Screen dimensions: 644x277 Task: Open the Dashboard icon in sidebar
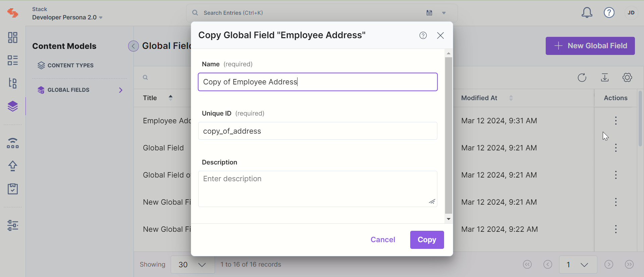point(13,38)
